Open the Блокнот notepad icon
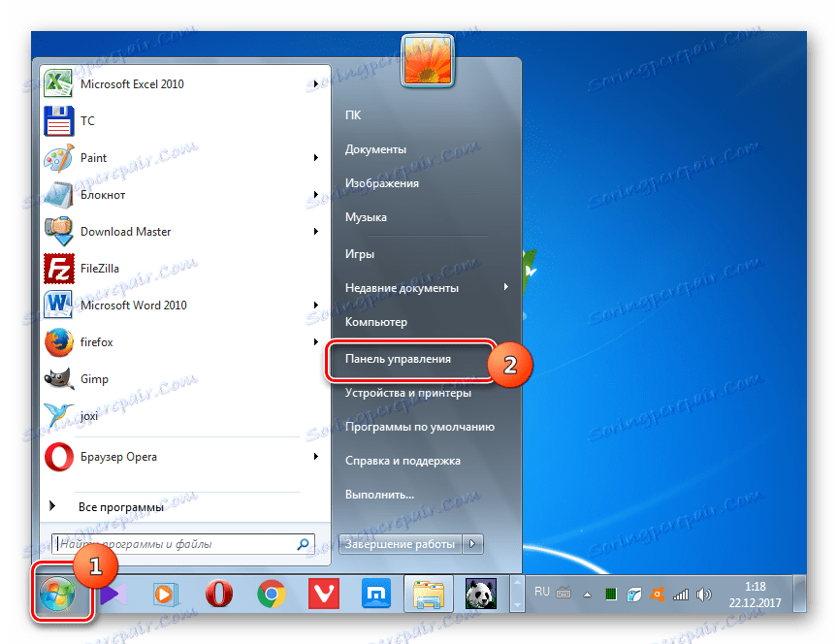Image resolution: width=838 pixels, height=644 pixels. (x=58, y=195)
